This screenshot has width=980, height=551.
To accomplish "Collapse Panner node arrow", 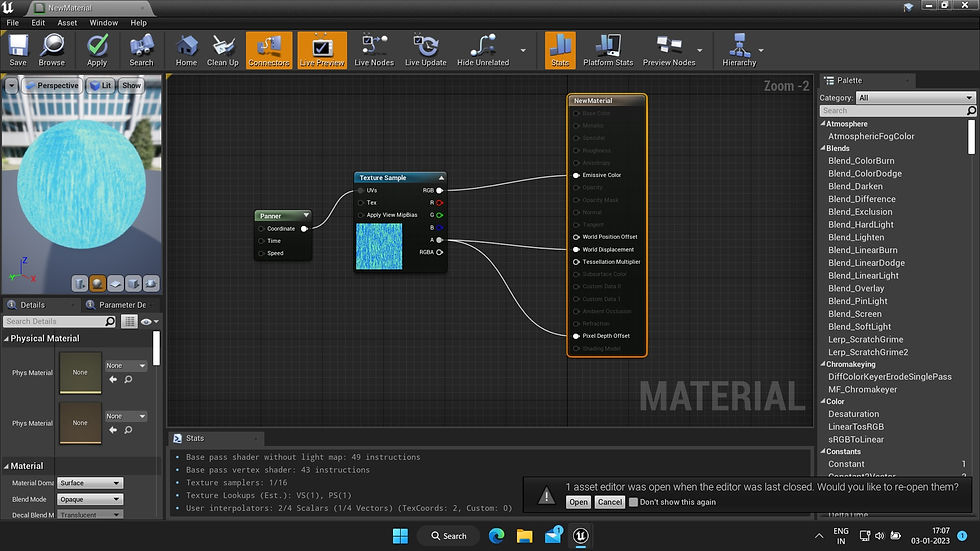I will 306,215.
